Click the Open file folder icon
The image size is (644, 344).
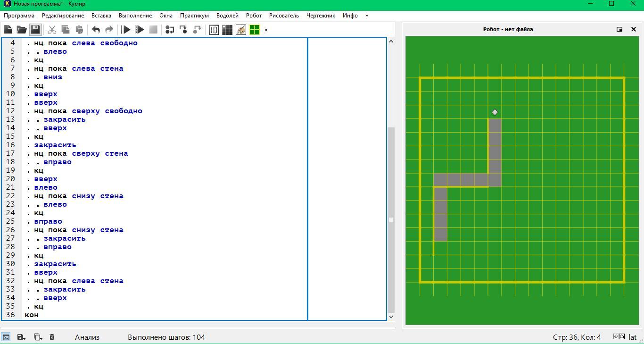point(22,30)
